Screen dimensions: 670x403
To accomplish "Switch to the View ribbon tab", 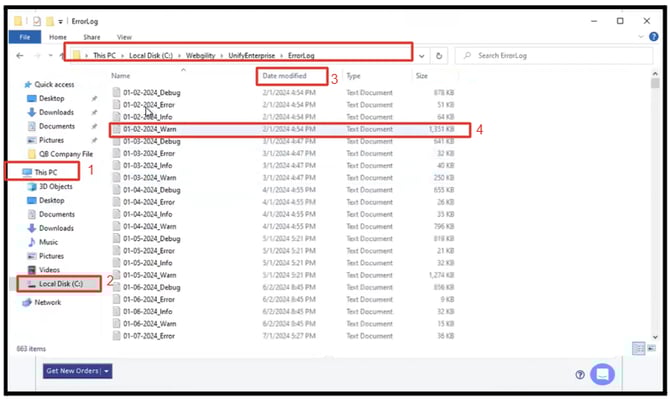I will [x=124, y=37].
